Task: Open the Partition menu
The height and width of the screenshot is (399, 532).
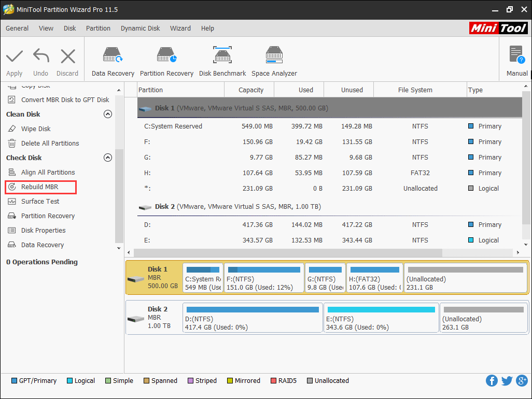Action: 98,28
